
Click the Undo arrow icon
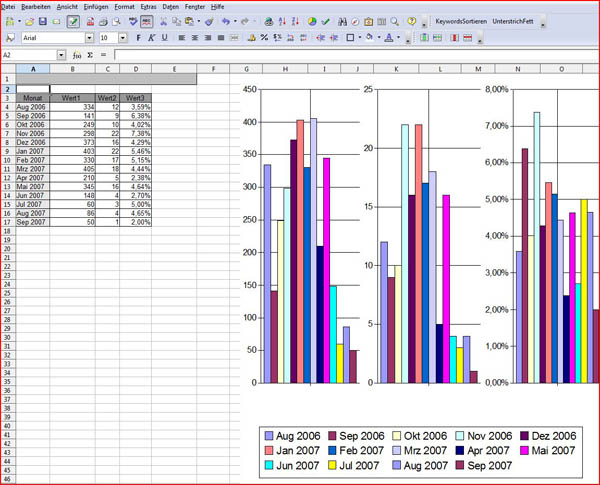coord(226,21)
